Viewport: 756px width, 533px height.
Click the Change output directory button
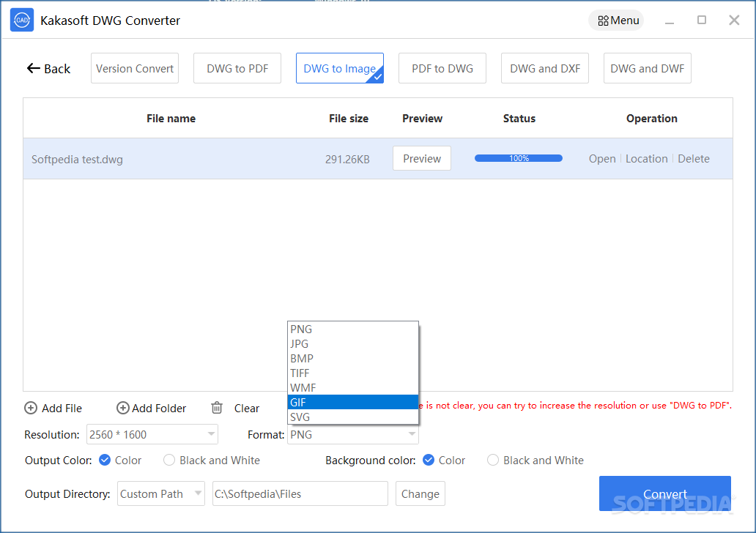click(x=420, y=493)
